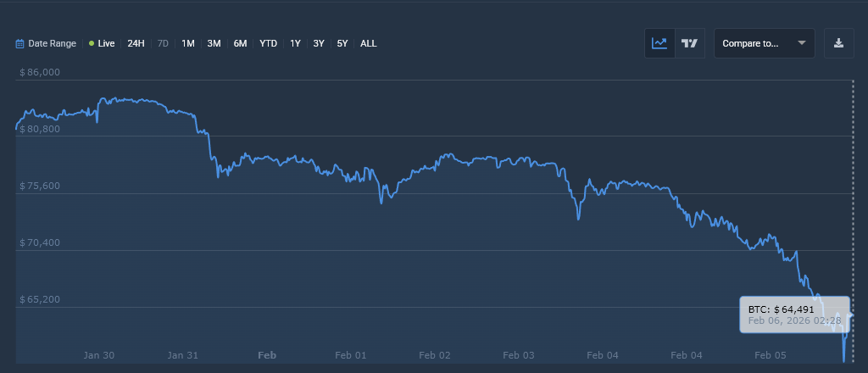Screen dimensions: 868x373
Task: Download the chart data
Action: (x=838, y=43)
